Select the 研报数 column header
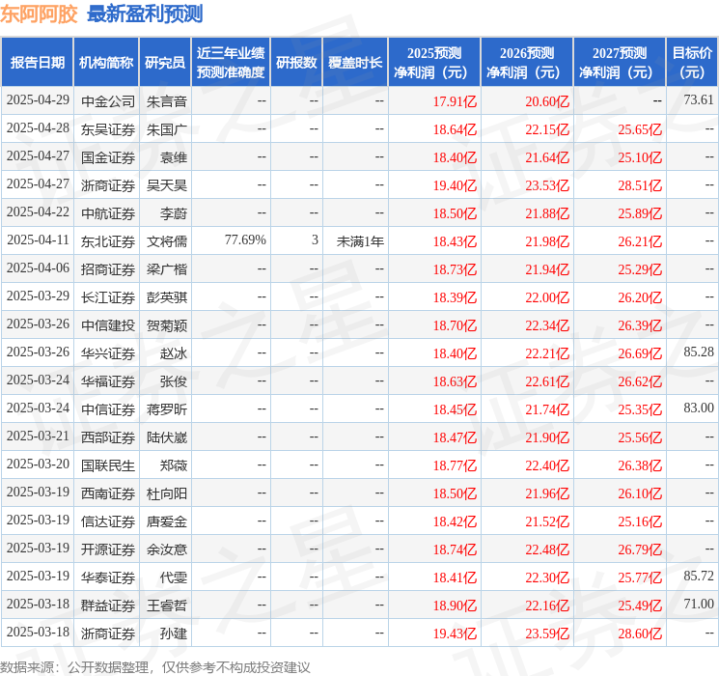Screen dimensions: 719x676 tap(296, 62)
